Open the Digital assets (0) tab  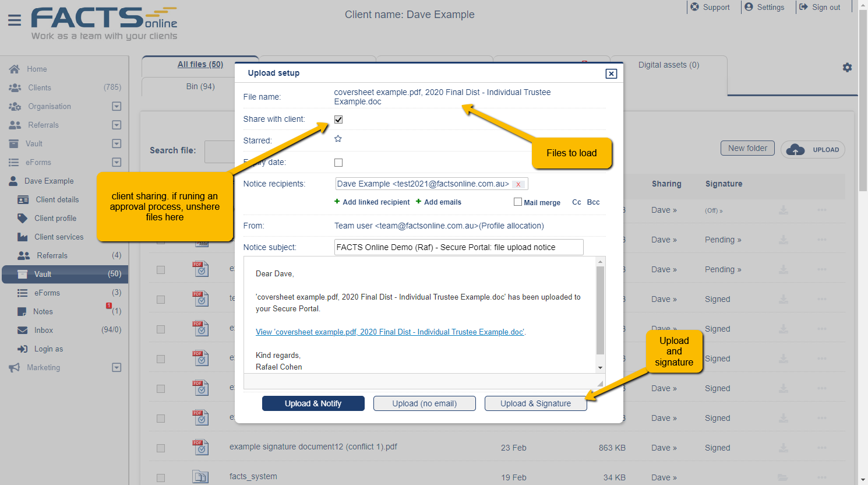(x=668, y=65)
